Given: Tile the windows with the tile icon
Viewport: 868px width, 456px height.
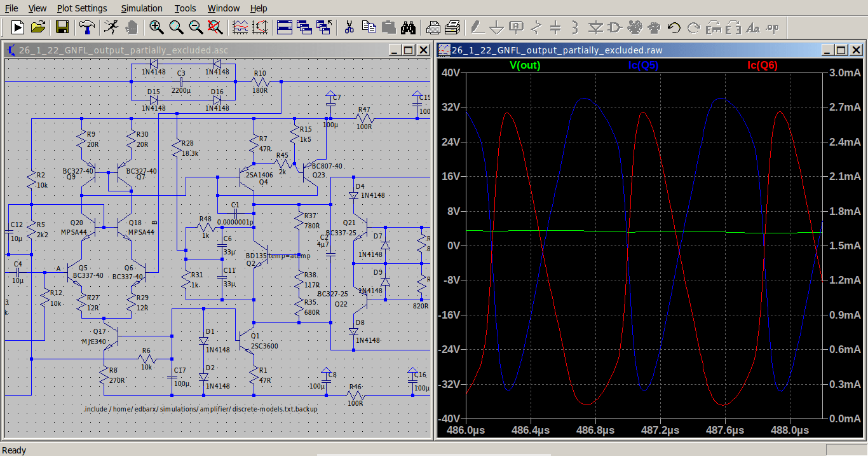Looking at the screenshot, I should tap(284, 27).
